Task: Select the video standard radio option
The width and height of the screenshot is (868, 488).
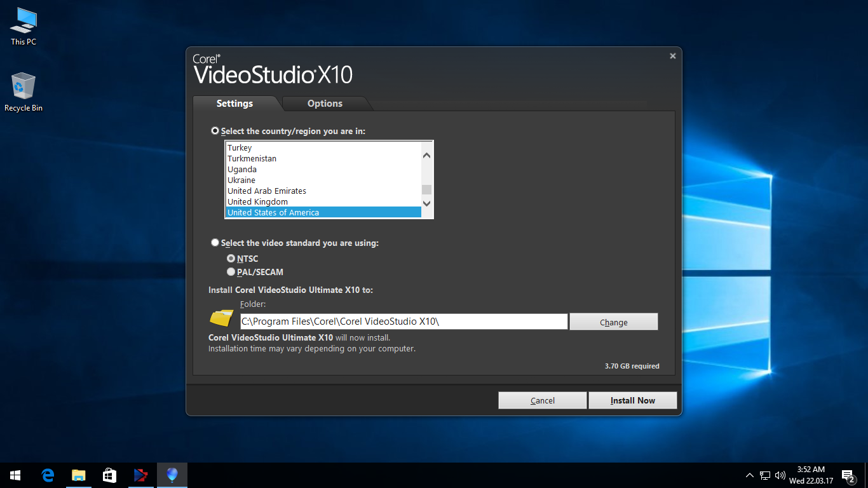Action: pyautogui.click(x=215, y=243)
